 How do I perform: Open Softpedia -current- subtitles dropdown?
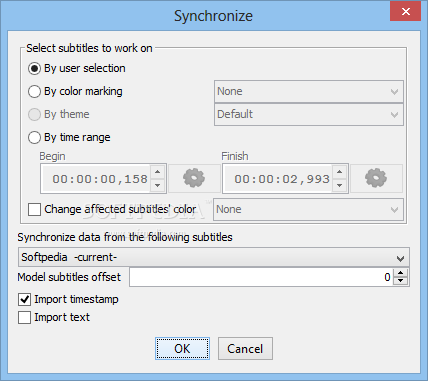(x=214, y=257)
